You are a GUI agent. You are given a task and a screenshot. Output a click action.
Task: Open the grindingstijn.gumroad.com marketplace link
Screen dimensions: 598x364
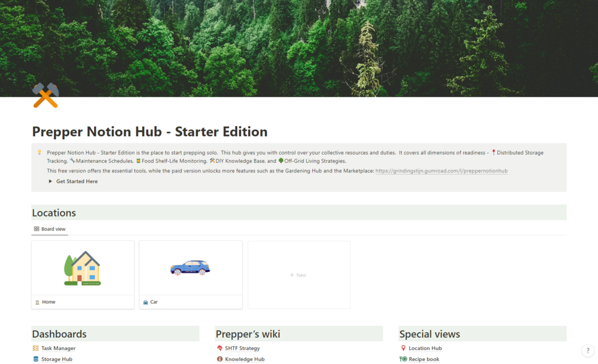[440, 171]
